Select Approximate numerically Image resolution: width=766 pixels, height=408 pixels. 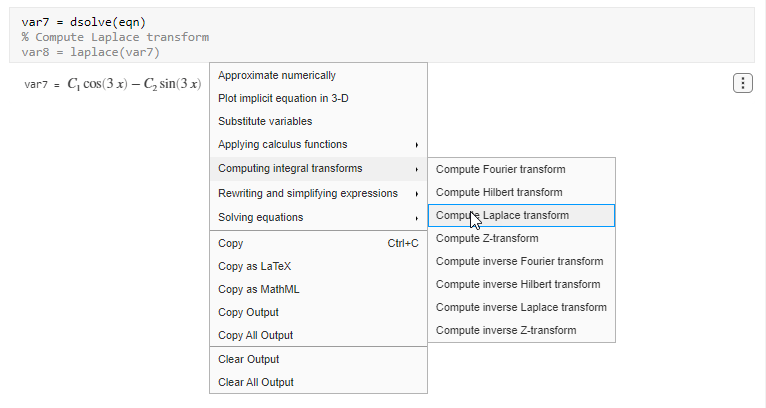point(277,75)
